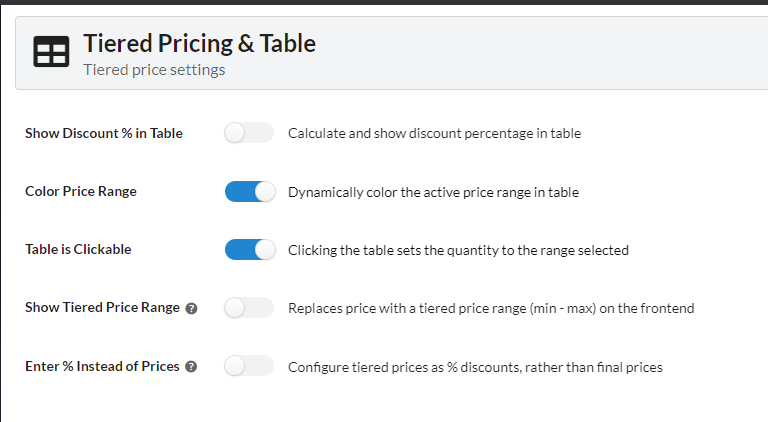This screenshot has width=768, height=422.
Task: Open help icon beside Enter % Instead of Prices
Action: click(192, 367)
